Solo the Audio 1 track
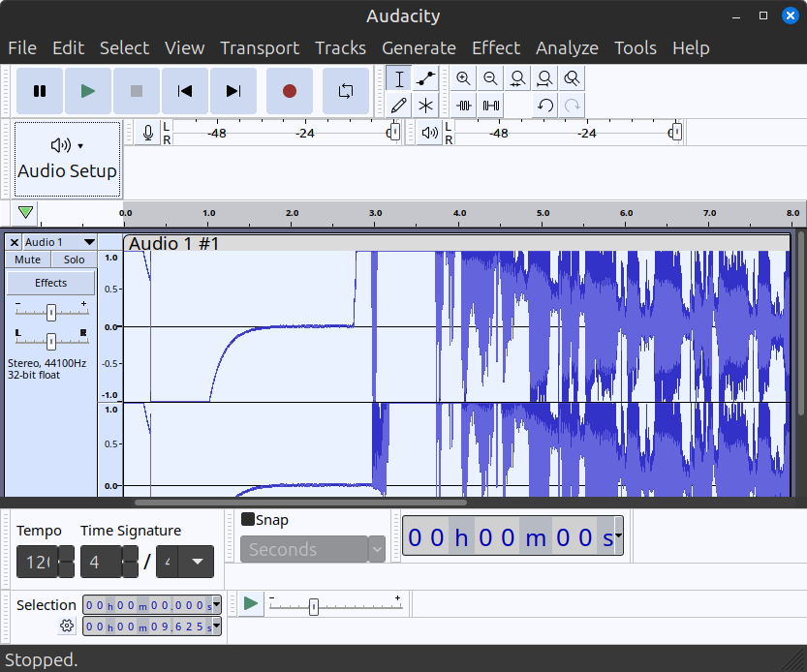 tap(74, 260)
